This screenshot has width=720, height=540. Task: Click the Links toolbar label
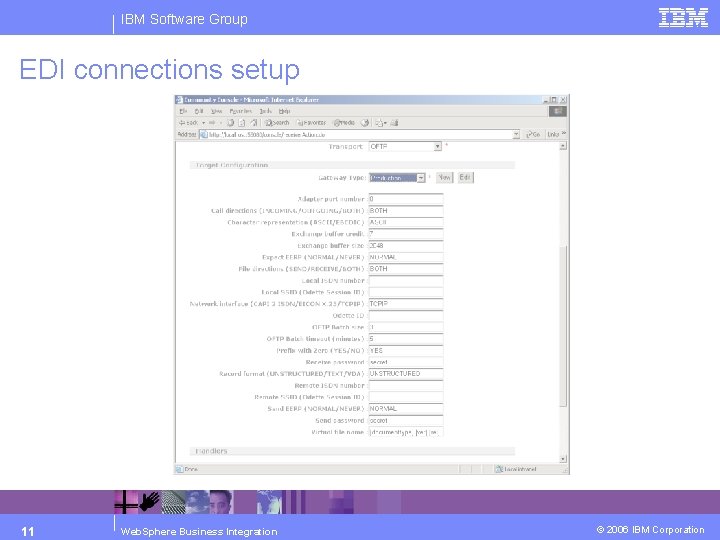click(x=553, y=135)
